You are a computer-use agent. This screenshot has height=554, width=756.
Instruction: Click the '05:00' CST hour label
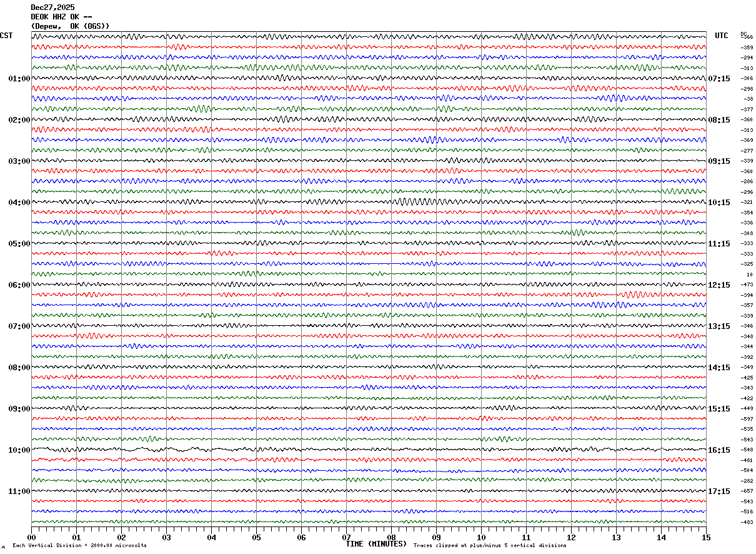tap(19, 244)
